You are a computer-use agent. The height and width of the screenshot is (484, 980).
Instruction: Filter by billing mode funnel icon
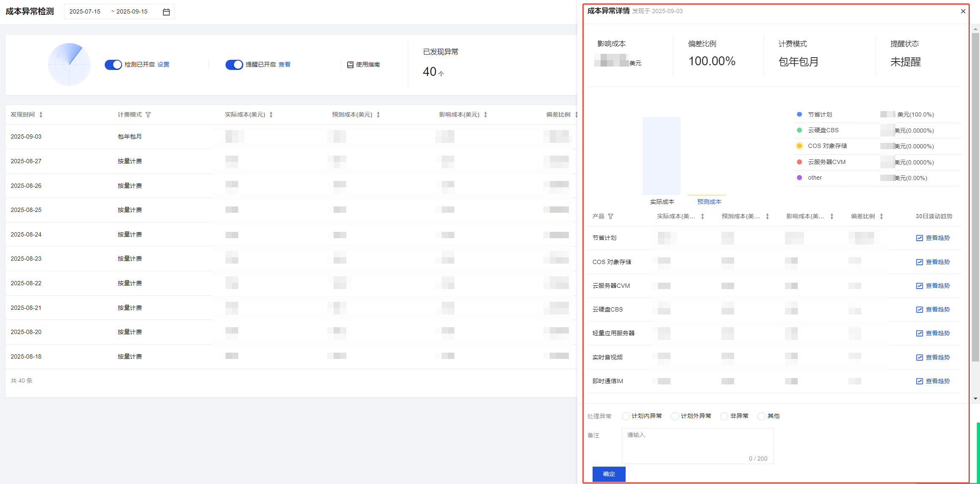click(148, 115)
